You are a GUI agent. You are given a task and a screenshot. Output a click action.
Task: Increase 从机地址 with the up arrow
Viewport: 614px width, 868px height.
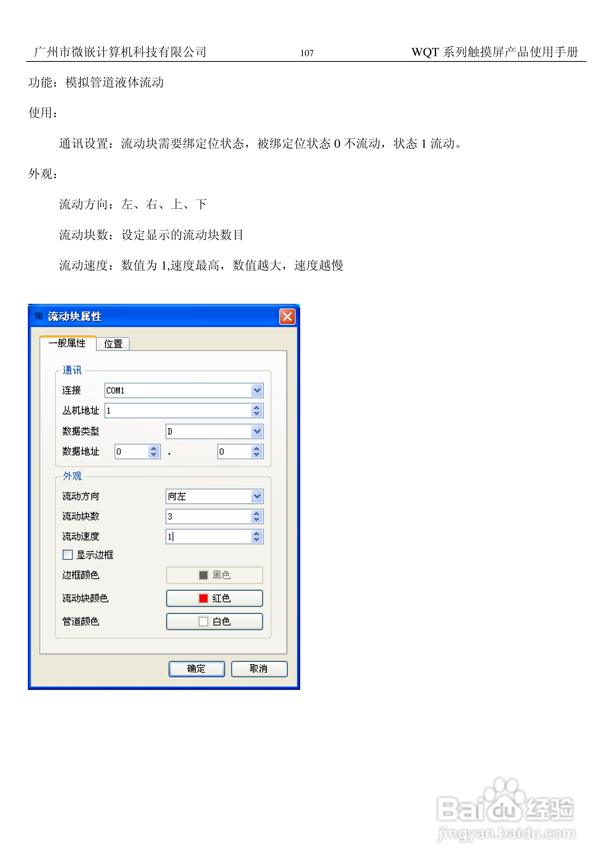(257, 407)
